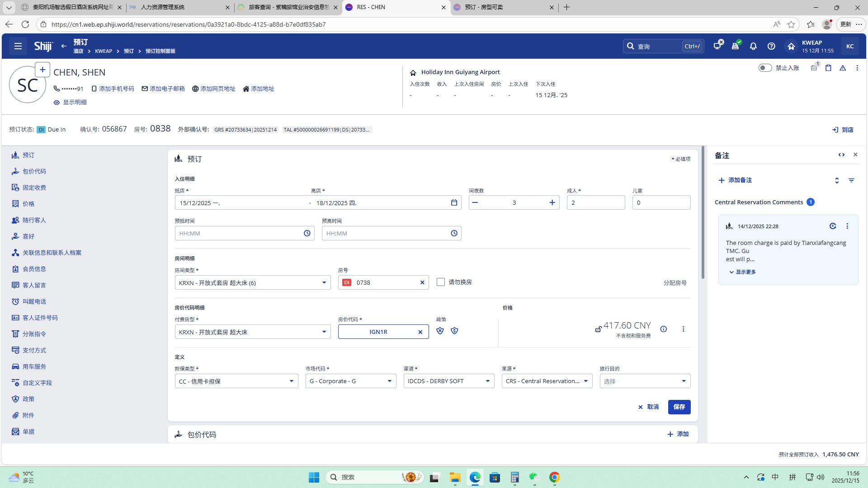Click the rate info icon beside price
The width and height of the screenshot is (868, 488).
(x=663, y=329)
